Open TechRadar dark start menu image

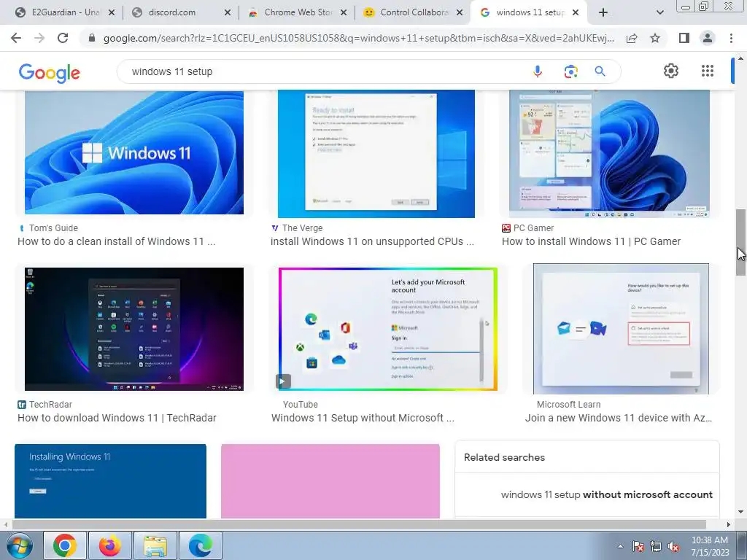click(x=134, y=329)
